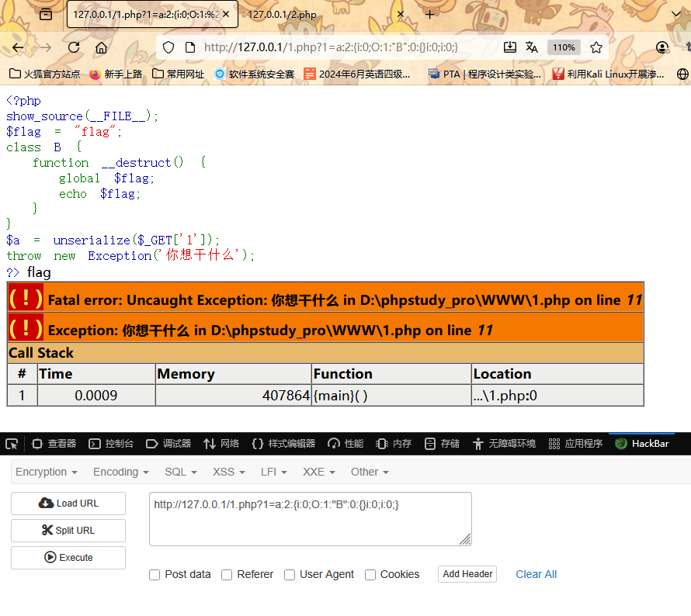691x616 pixels.
Task: Toggle the Referer checkbox
Action: [227, 575]
